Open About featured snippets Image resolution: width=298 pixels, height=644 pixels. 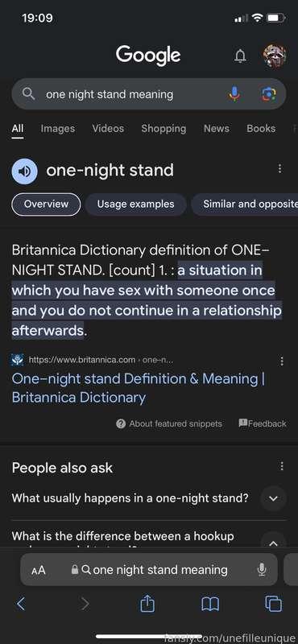pos(169,423)
